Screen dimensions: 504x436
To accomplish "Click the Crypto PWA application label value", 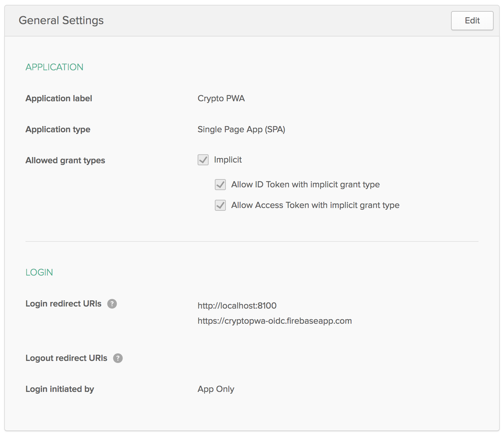I will coord(221,98).
